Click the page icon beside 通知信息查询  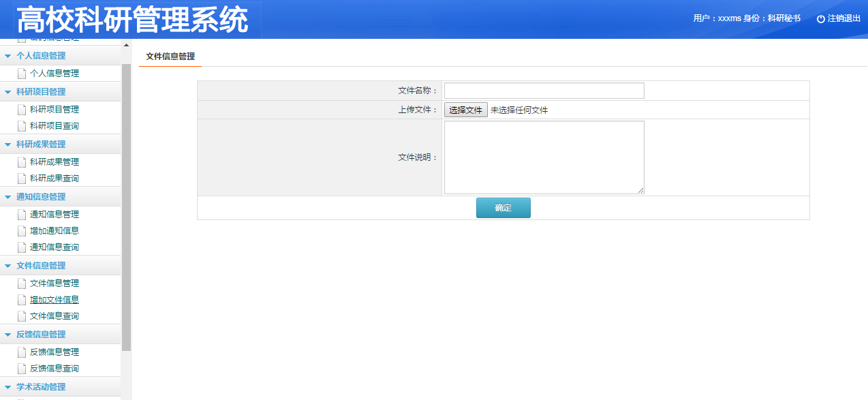22,247
